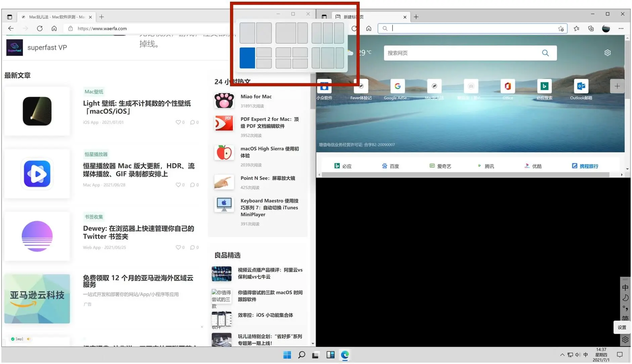Open Task View on taskbar
The height and width of the screenshot is (364, 632).
coord(315,355)
